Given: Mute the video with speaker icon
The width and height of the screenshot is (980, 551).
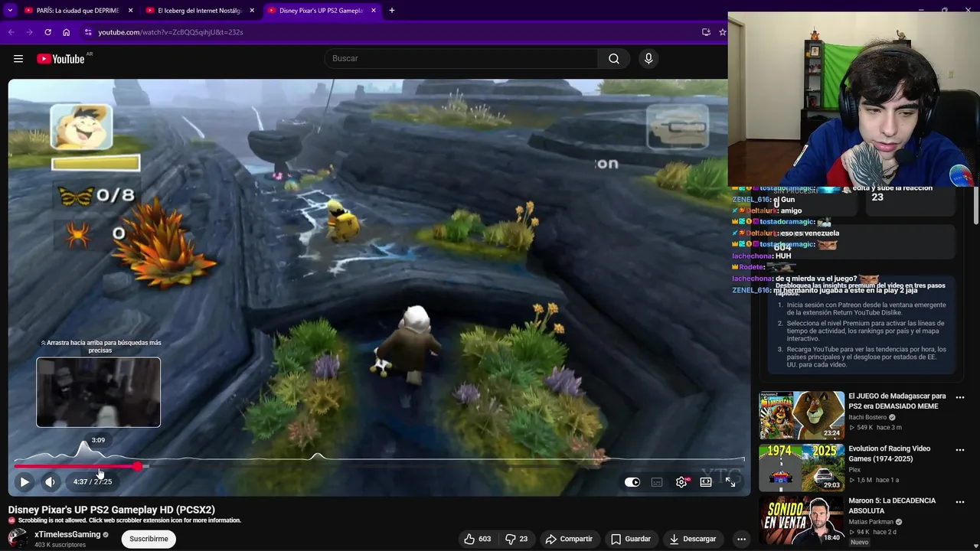Looking at the screenshot, I should [x=50, y=482].
